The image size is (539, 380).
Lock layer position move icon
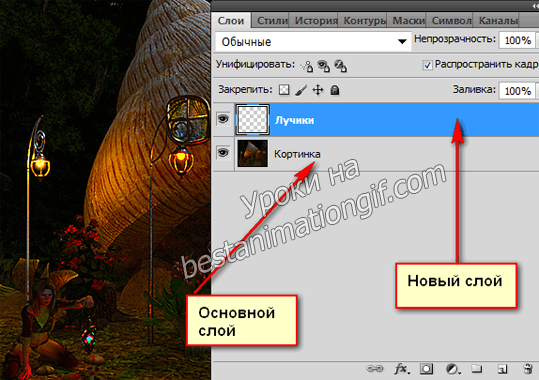[318, 90]
